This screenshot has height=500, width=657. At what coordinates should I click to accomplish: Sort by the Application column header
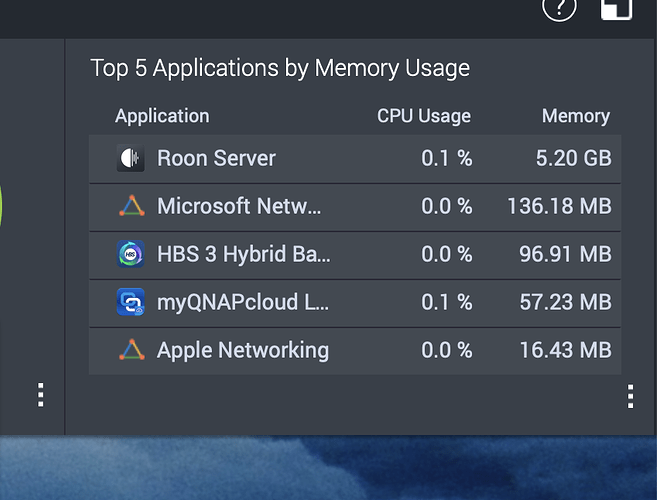[162, 116]
